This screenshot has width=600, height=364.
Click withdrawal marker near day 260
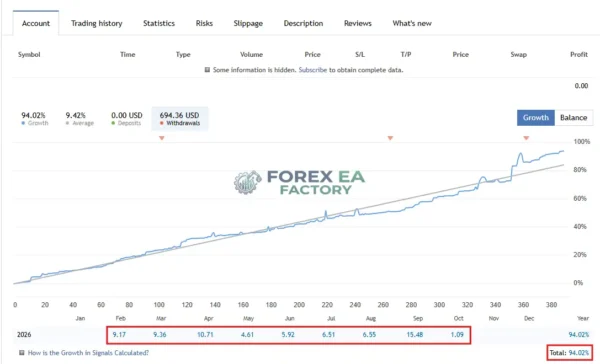(390, 138)
